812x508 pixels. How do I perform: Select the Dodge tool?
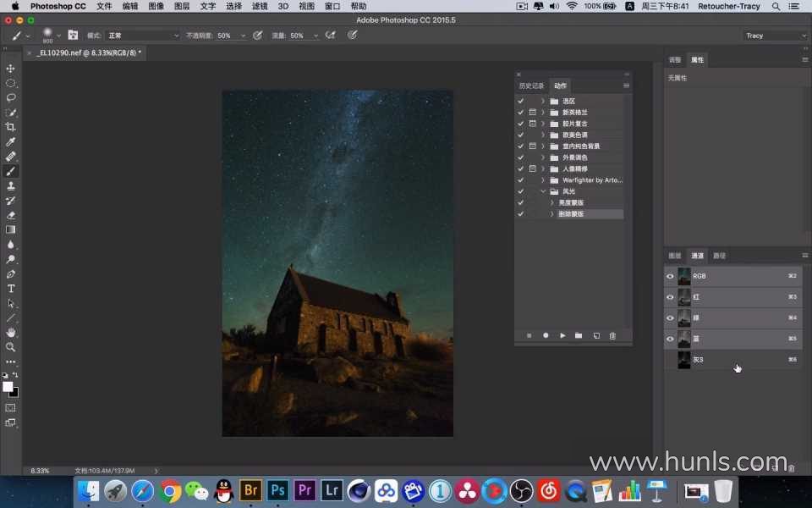click(10, 259)
